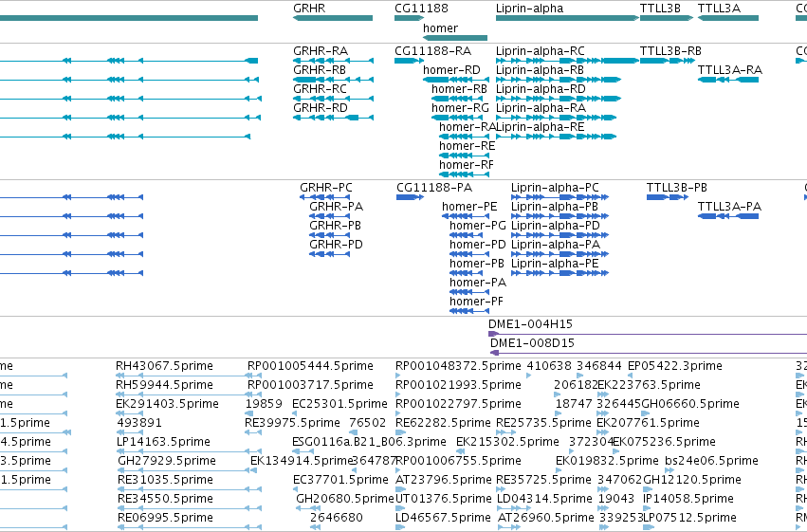Select the TTLL3A gene label
Image resolution: width=807 pixels, height=532 pixels.
point(719,9)
